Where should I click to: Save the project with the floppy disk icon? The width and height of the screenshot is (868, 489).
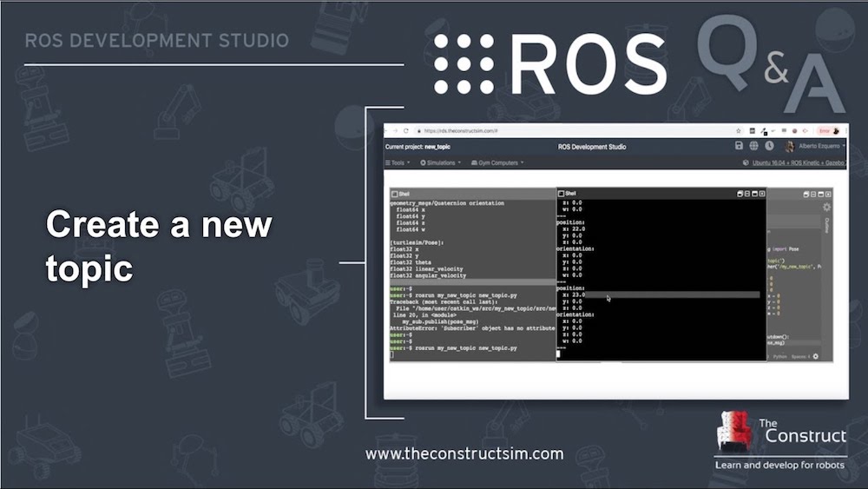click(739, 146)
